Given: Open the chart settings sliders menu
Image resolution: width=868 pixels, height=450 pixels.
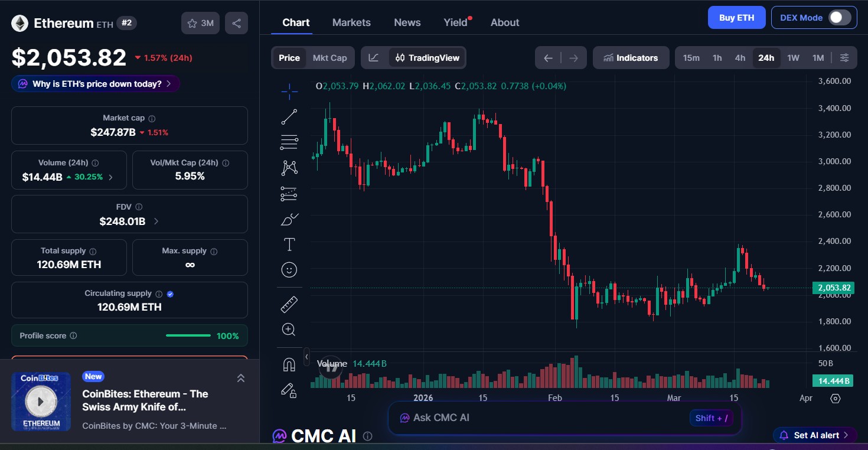Looking at the screenshot, I should (x=844, y=57).
